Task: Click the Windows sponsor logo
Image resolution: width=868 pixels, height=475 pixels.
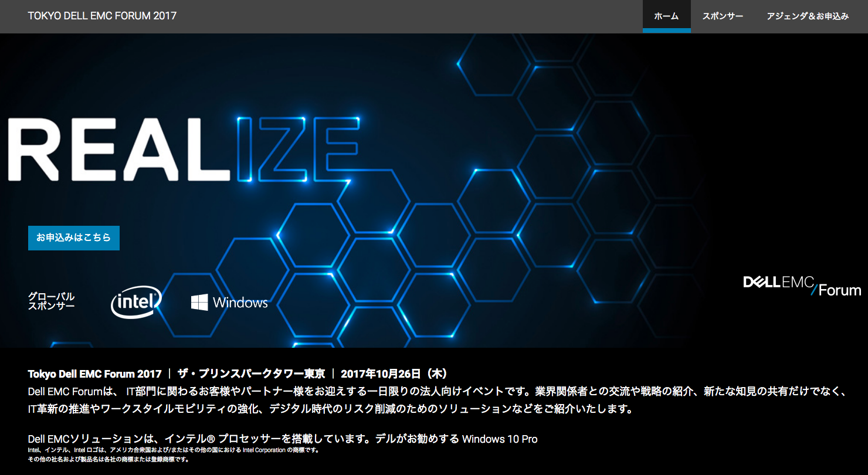Action: [x=229, y=303]
